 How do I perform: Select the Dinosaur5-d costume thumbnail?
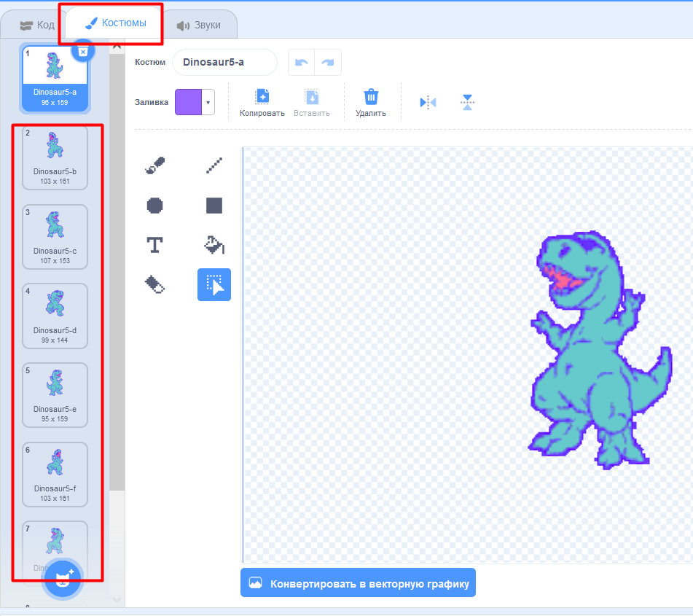click(55, 316)
